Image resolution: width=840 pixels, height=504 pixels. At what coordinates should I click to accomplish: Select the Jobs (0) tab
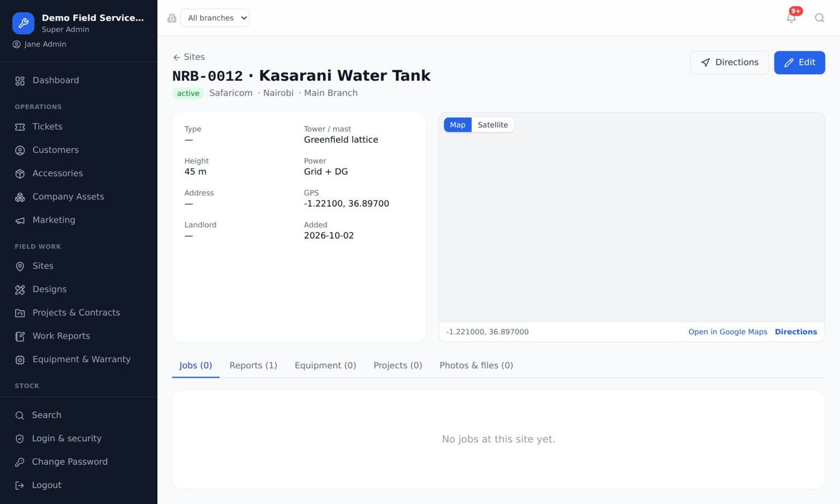point(196,365)
